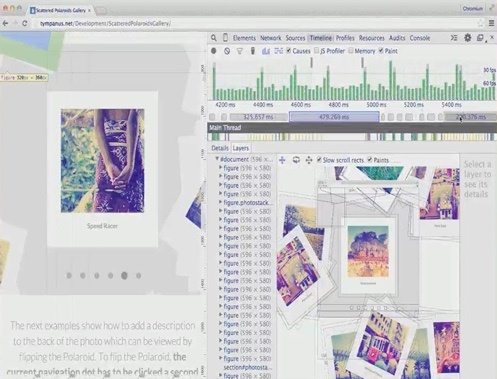This screenshot has height=379, width=497.
Task: Expand the first figure layer entry
Action: click(x=220, y=167)
